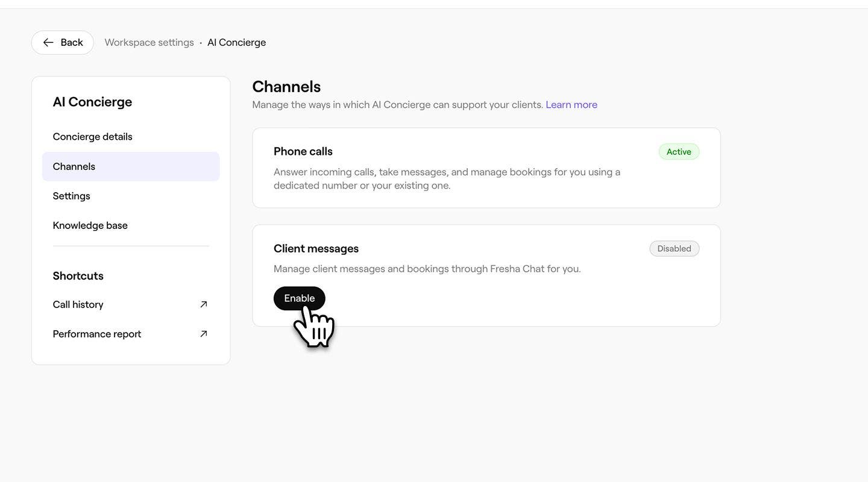Select Channels in the sidebar
Viewport: 868px width, 482px height.
131,166
